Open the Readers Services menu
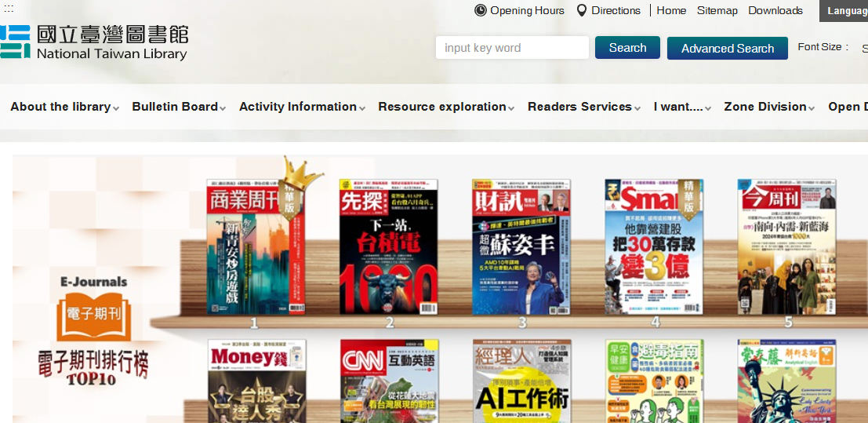868x423 pixels. (583, 107)
